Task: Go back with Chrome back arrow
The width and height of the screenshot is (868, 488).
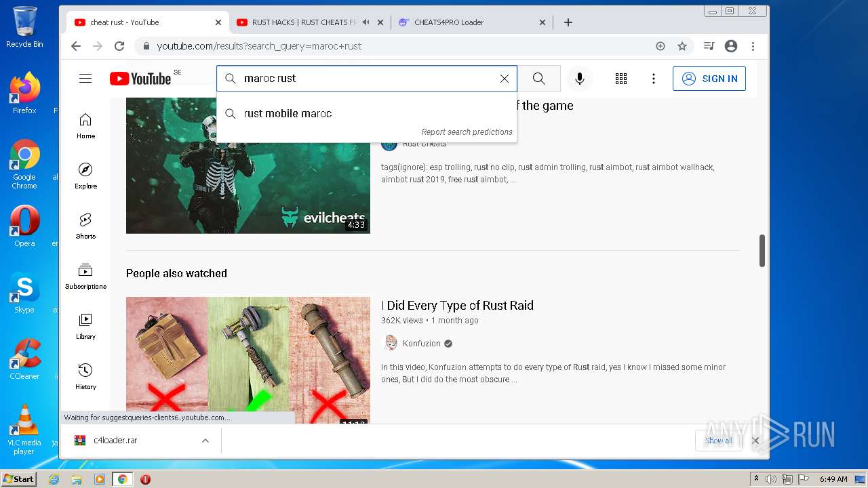Action: pyautogui.click(x=76, y=46)
